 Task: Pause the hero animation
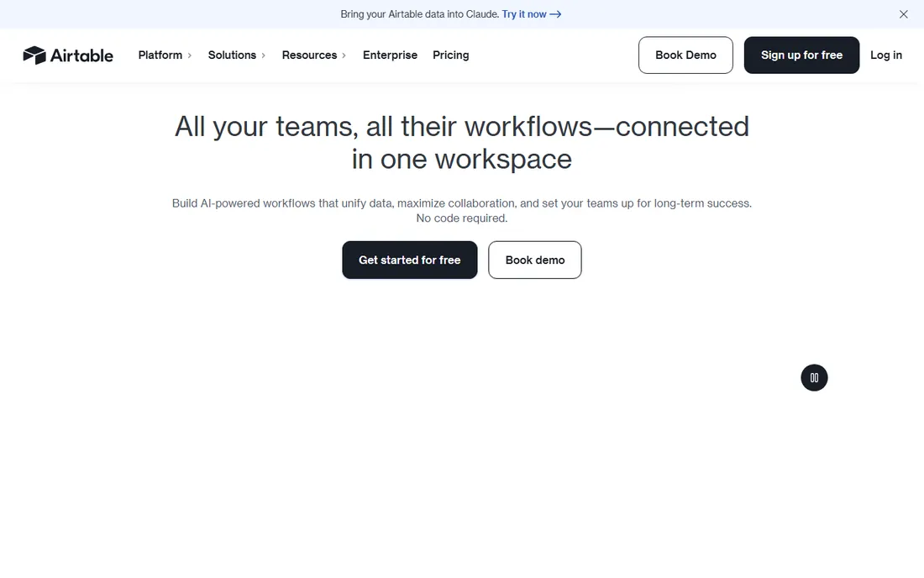point(814,378)
